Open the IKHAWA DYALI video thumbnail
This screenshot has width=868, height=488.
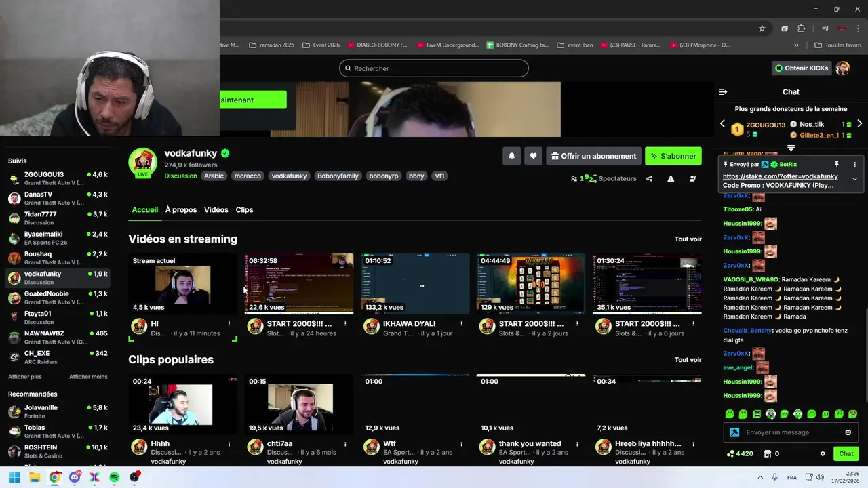[415, 284]
